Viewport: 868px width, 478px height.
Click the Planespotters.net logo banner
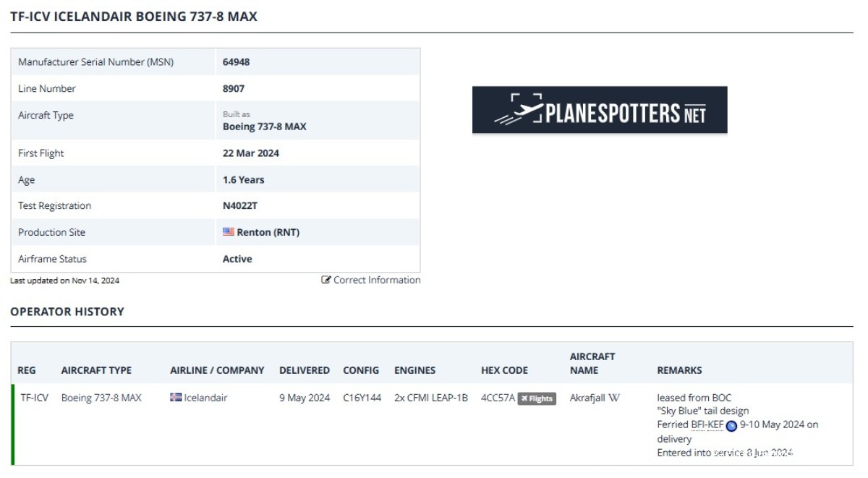[x=600, y=110]
